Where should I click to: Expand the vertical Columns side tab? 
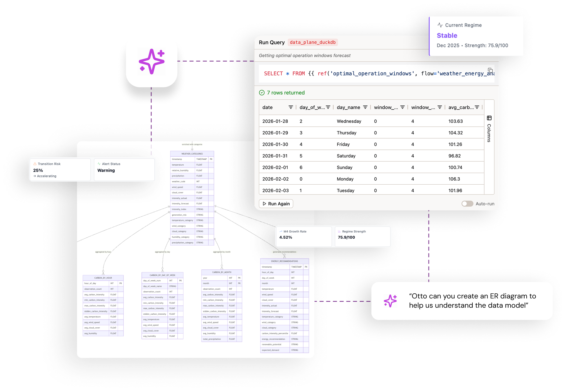[x=489, y=133]
